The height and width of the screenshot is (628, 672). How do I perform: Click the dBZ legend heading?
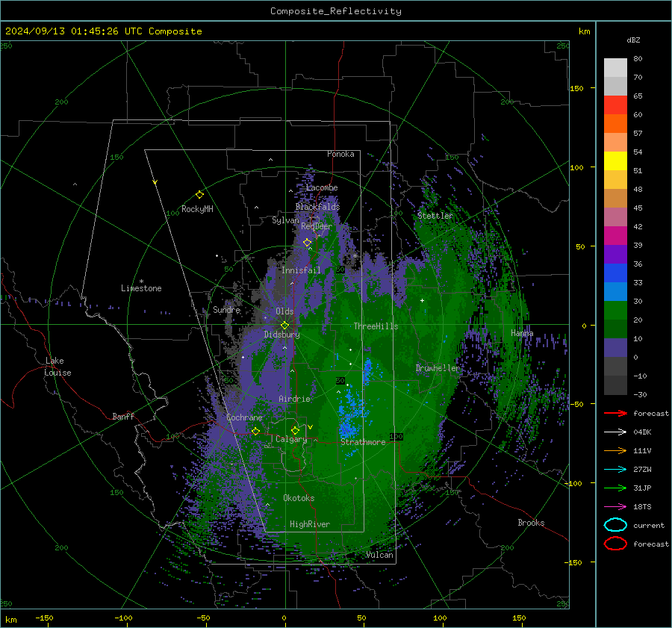(633, 40)
